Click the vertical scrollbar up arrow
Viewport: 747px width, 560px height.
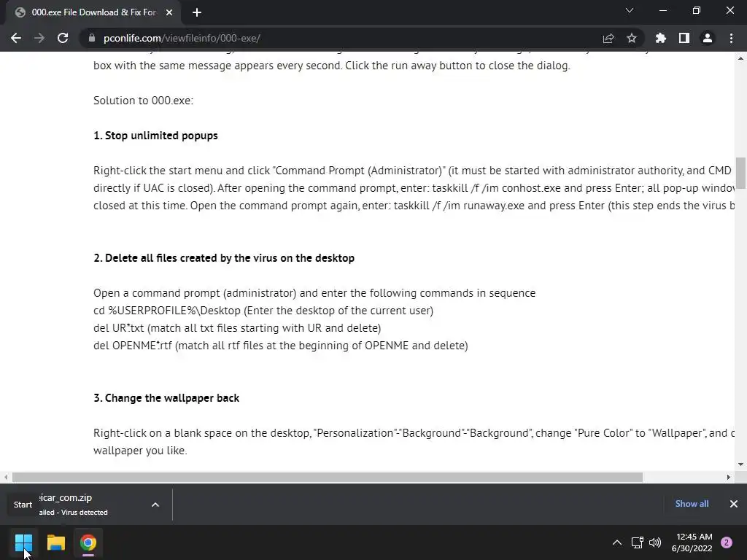coord(740,58)
